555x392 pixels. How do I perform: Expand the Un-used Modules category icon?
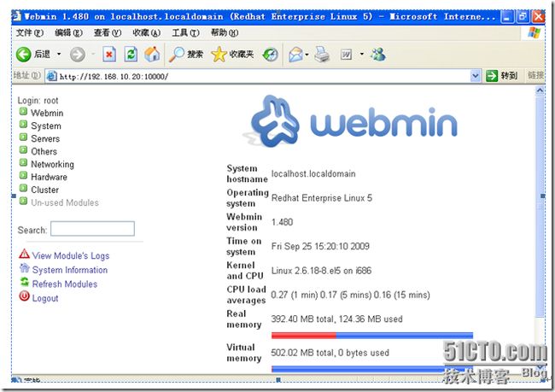pyautogui.click(x=23, y=201)
